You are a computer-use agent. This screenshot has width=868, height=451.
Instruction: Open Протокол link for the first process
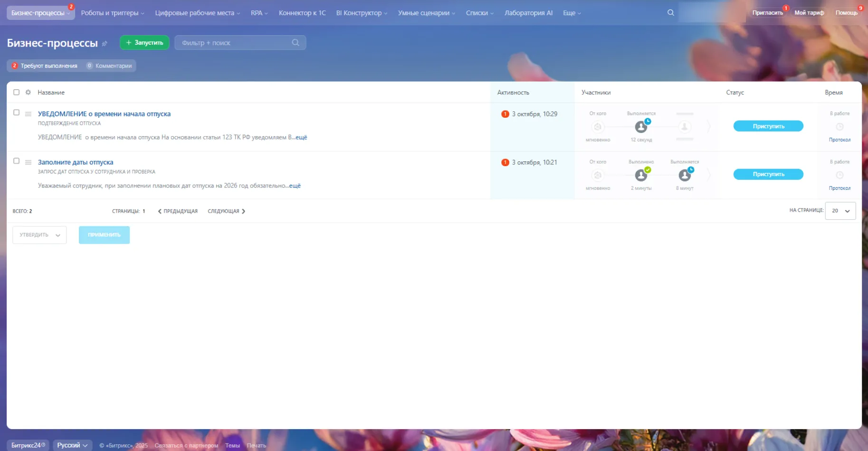pos(839,140)
